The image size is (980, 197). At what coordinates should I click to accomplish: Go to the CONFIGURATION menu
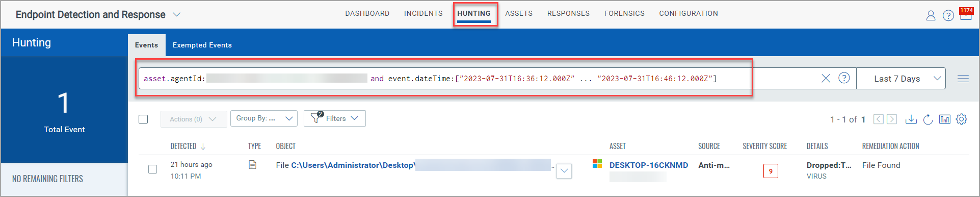pyautogui.click(x=688, y=13)
